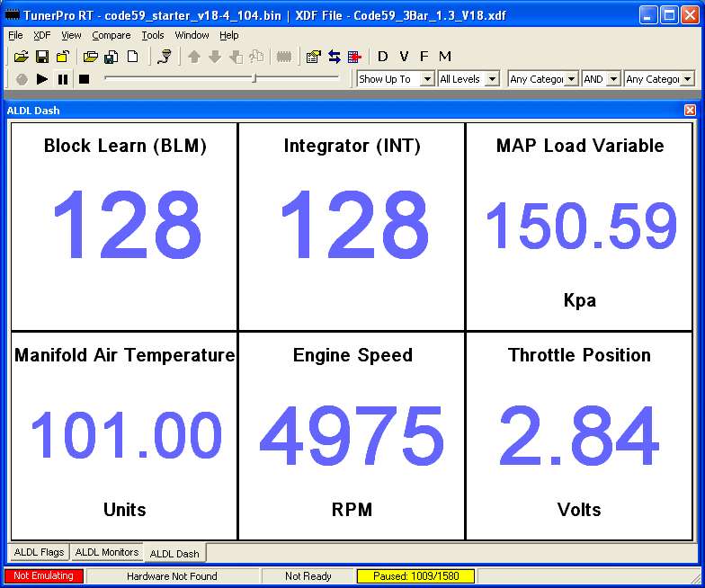Viewport: 705px width, 588px height.
Task: Pause the data log playback
Action: coord(63,79)
